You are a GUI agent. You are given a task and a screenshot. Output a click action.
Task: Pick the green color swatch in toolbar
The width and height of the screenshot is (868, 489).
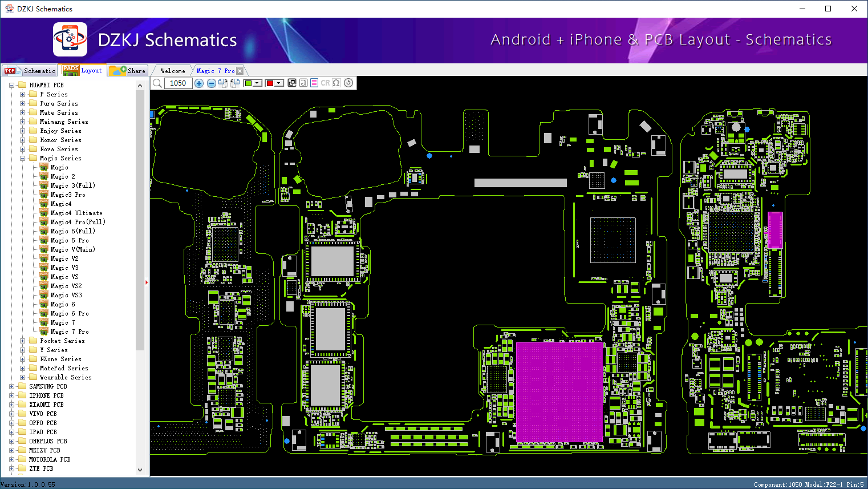(248, 83)
